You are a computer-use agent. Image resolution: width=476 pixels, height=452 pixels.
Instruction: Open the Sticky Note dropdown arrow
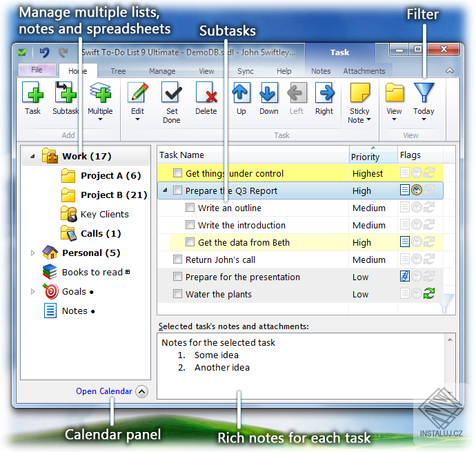(368, 119)
